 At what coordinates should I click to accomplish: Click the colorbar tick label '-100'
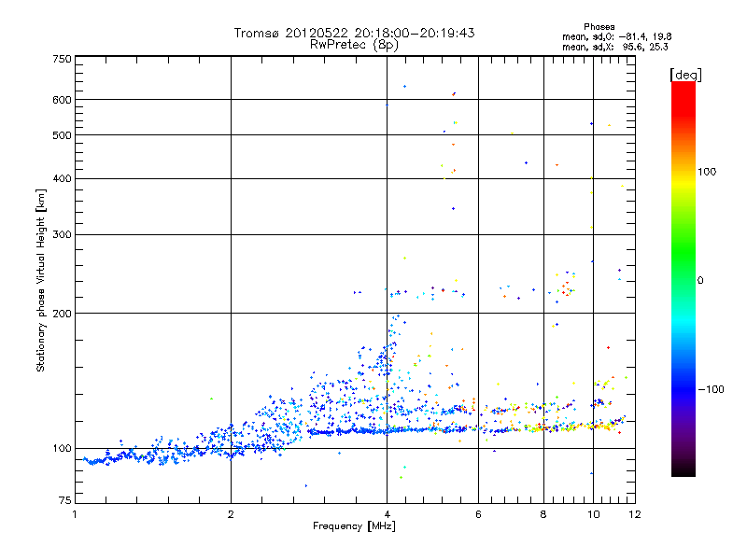(x=712, y=389)
